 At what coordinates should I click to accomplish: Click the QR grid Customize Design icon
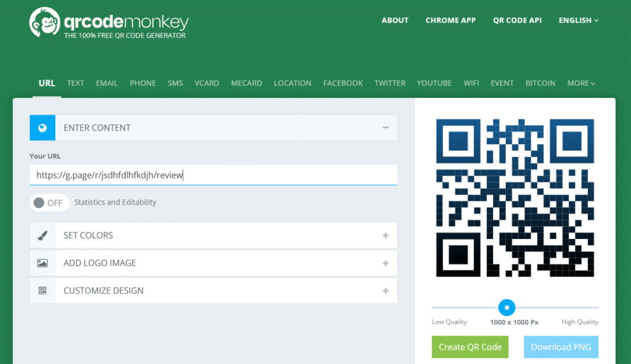tap(43, 291)
